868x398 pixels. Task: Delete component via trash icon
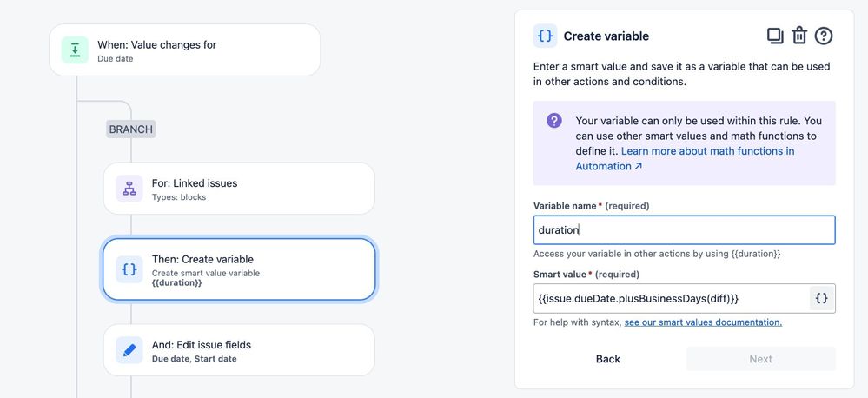pyautogui.click(x=799, y=36)
